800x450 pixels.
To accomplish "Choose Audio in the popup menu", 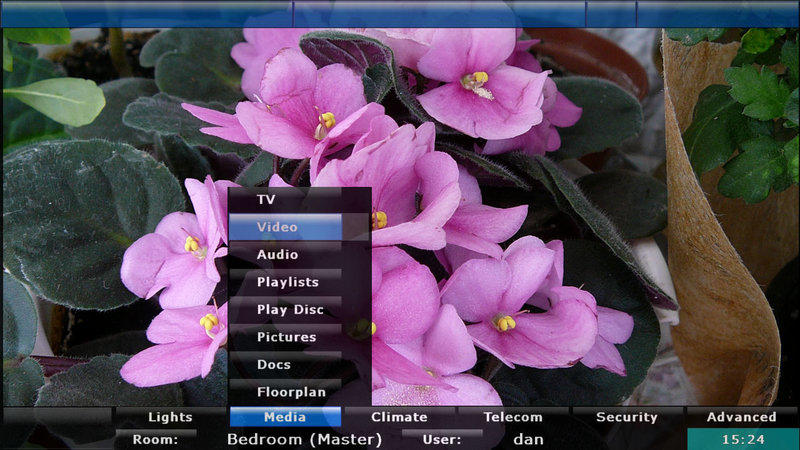I will coord(285,255).
